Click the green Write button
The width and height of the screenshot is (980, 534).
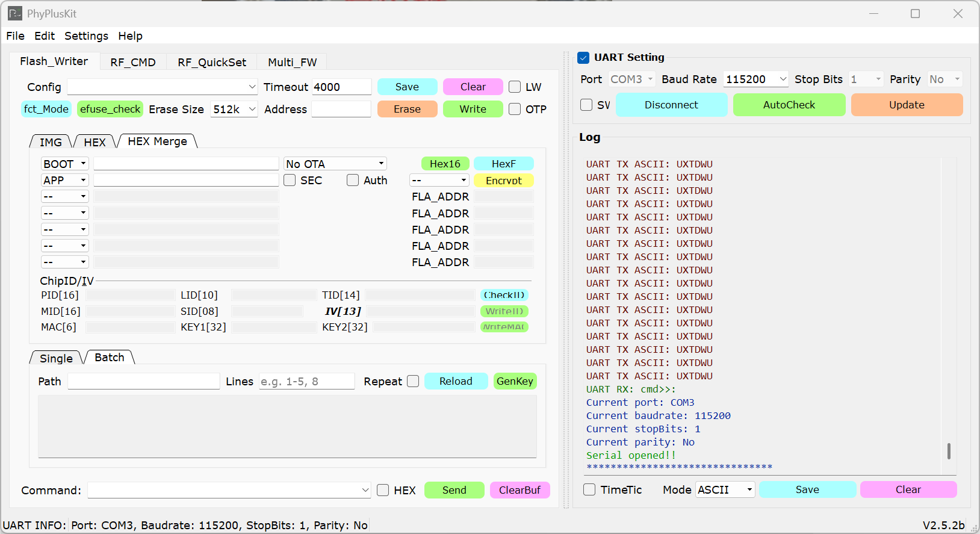click(473, 109)
